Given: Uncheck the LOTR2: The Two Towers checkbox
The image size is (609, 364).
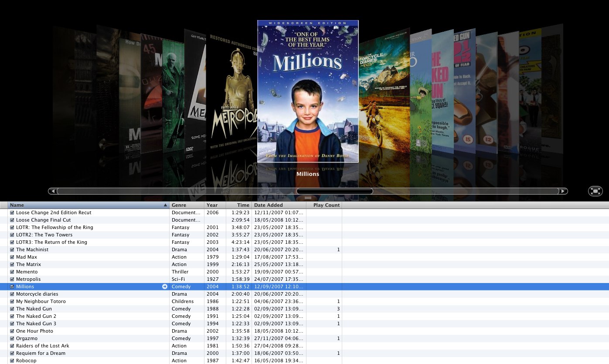Looking at the screenshot, I should [x=12, y=235].
